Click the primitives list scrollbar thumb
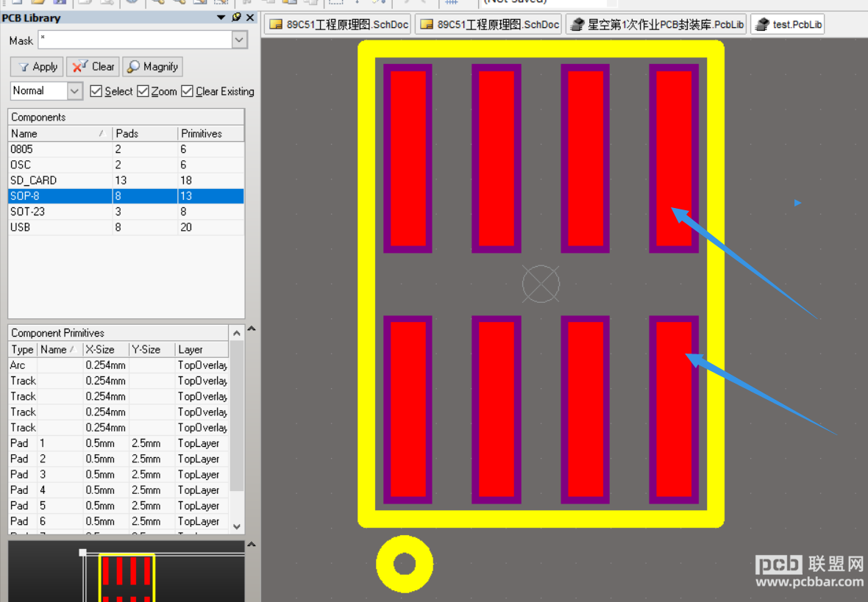This screenshot has width=868, height=602. pos(236,415)
